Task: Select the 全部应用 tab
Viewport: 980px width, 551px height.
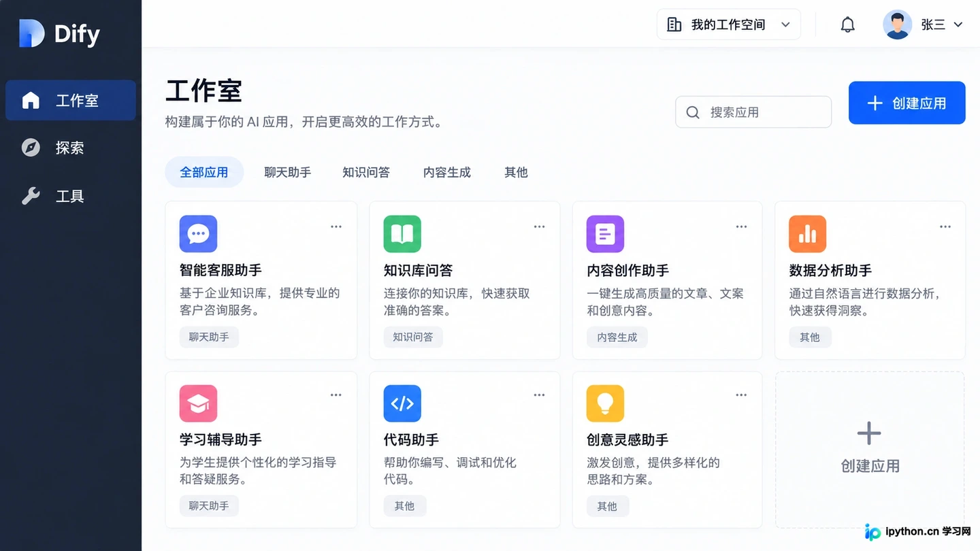Action: click(x=204, y=172)
